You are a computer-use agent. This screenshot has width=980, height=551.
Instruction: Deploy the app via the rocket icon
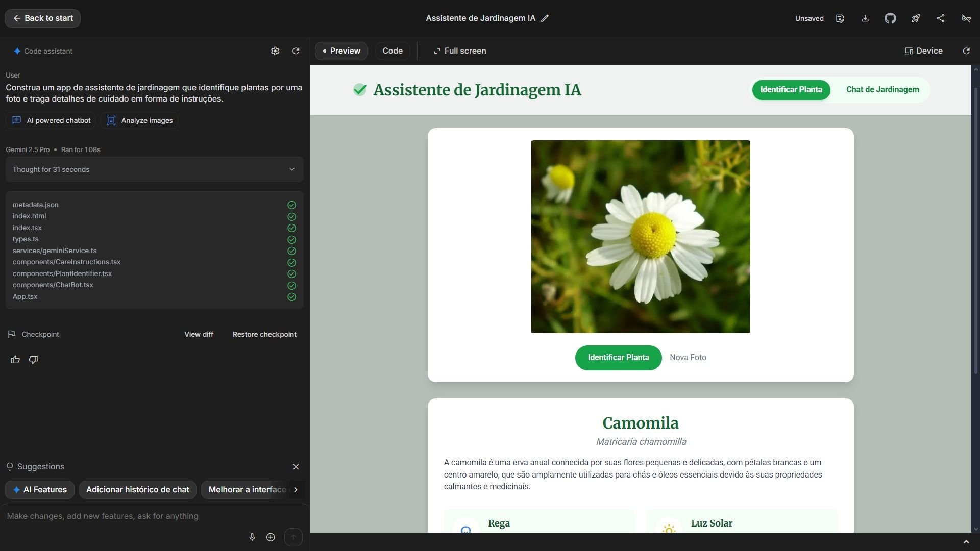(915, 18)
